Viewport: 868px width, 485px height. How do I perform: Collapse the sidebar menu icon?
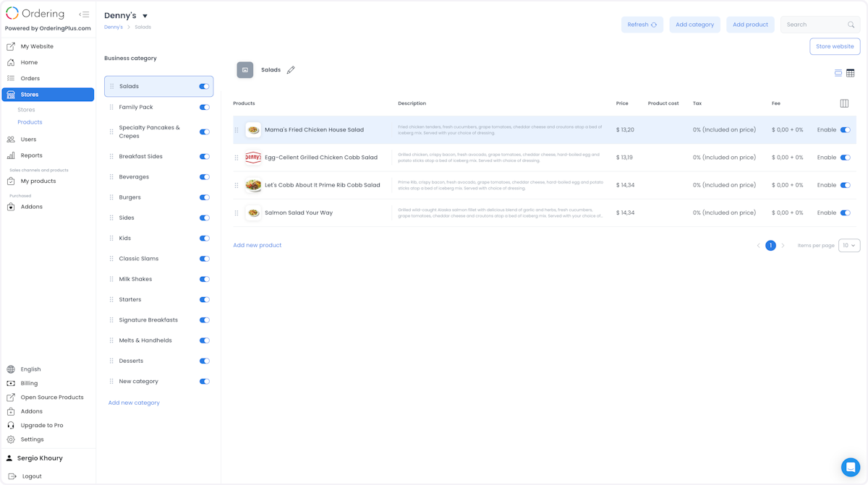[84, 14]
